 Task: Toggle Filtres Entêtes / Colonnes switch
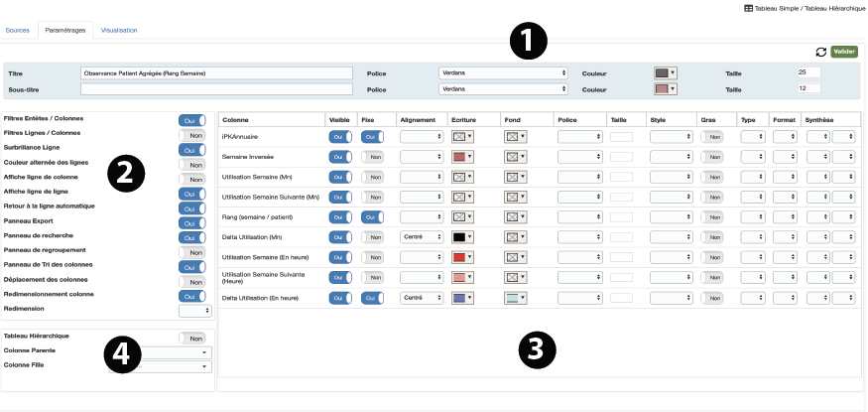pos(191,120)
